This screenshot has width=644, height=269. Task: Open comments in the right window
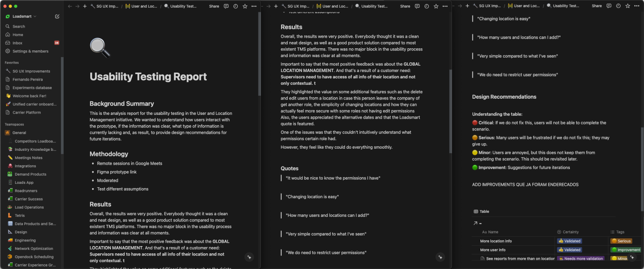(x=608, y=6)
